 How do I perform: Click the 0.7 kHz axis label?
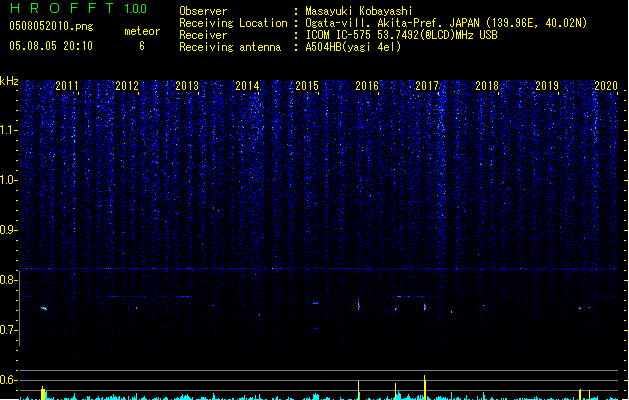tap(9, 330)
